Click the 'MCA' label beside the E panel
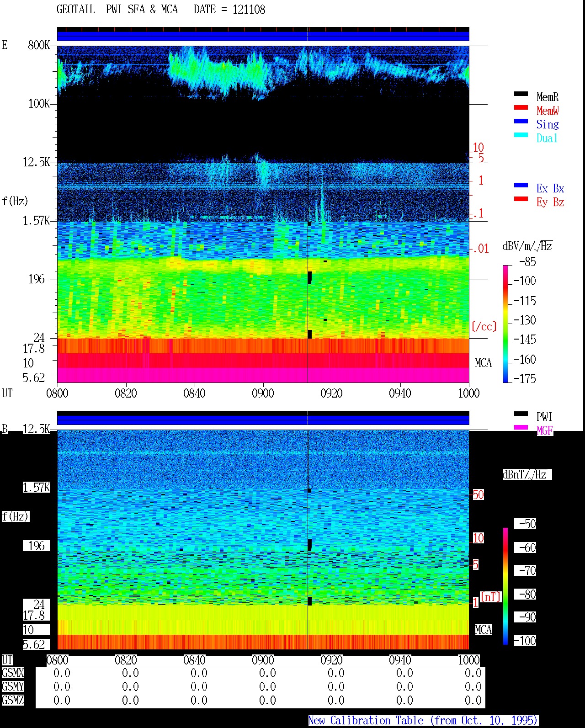 click(483, 363)
